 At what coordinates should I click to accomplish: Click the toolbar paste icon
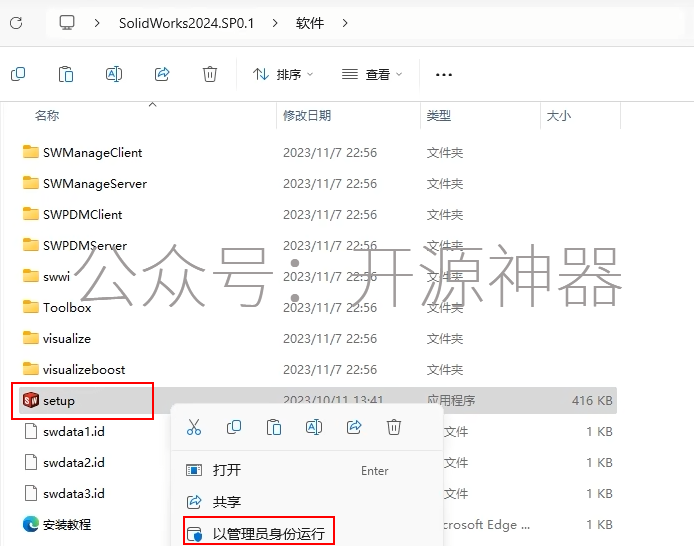[x=66, y=74]
